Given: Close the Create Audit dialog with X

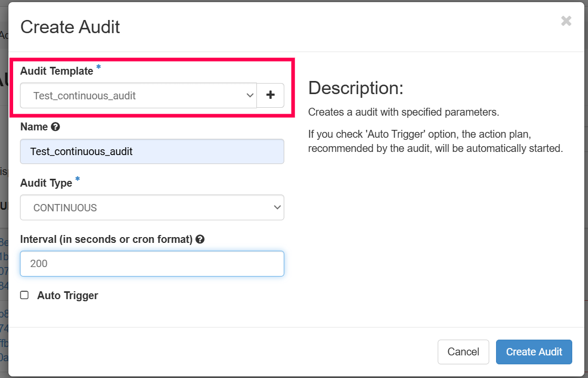Looking at the screenshot, I should pos(566,21).
